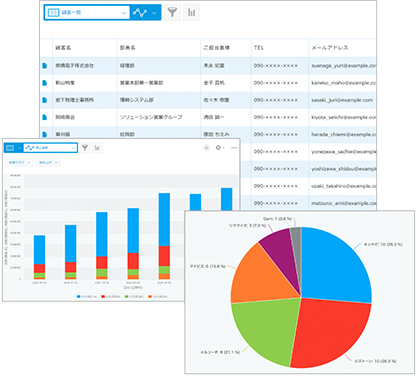Click the list view icon in chart window
417x378 pixels.
pos(10,148)
